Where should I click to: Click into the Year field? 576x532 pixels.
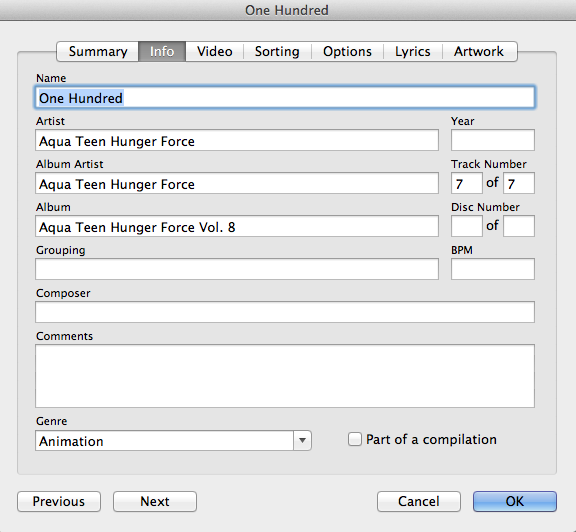493,140
